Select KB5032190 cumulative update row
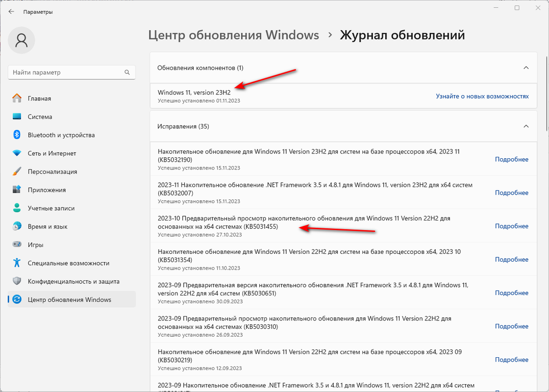This screenshot has width=549, height=392. click(344, 159)
